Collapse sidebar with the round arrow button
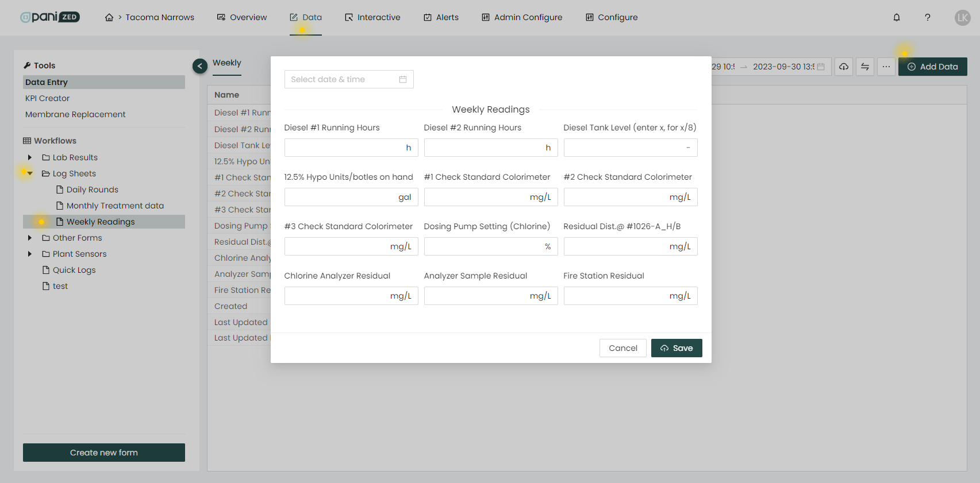This screenshot has width=980, height=483. click(199, 66)
